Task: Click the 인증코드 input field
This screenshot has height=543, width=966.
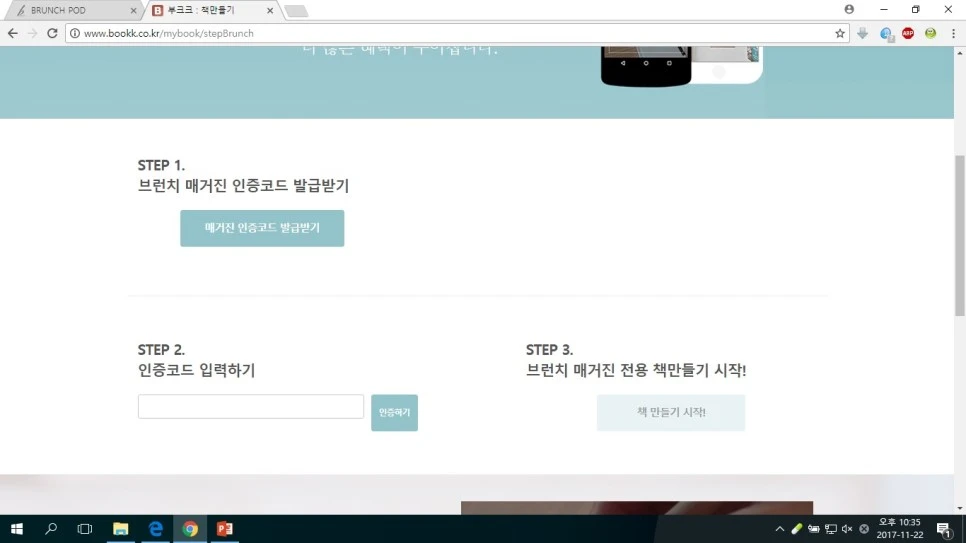Action: [x=251, y=407]
